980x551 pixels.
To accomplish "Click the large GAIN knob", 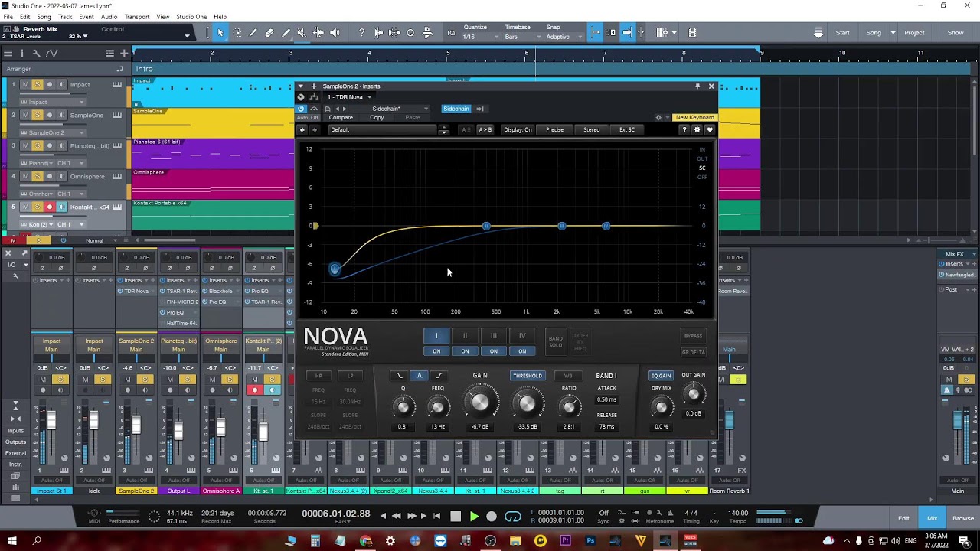I will (x=480, y=402).
